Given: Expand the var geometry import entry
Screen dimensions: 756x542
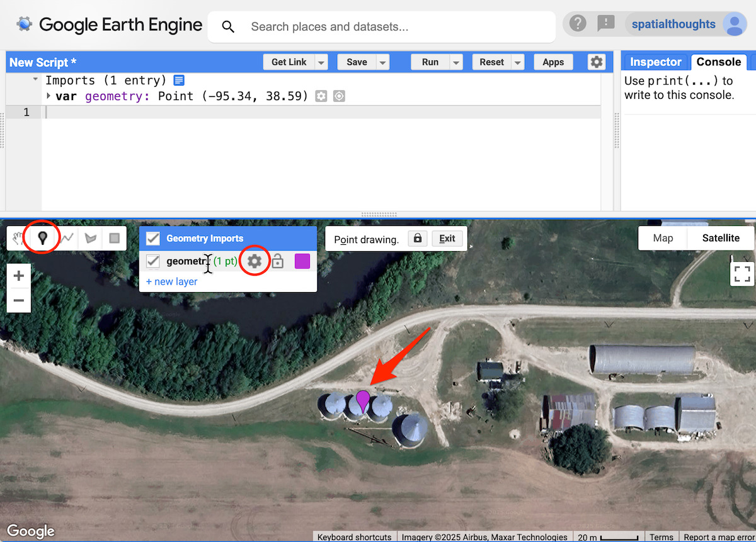Looking at the screenshot, I should [x=49, y=96].
